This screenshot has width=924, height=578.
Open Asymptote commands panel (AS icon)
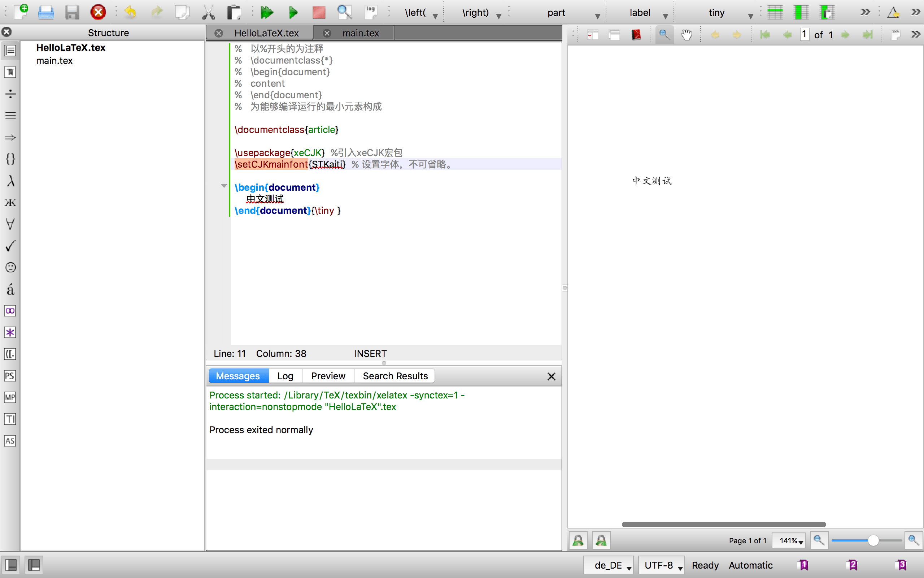pyautogui.click(x=10, y=441)
